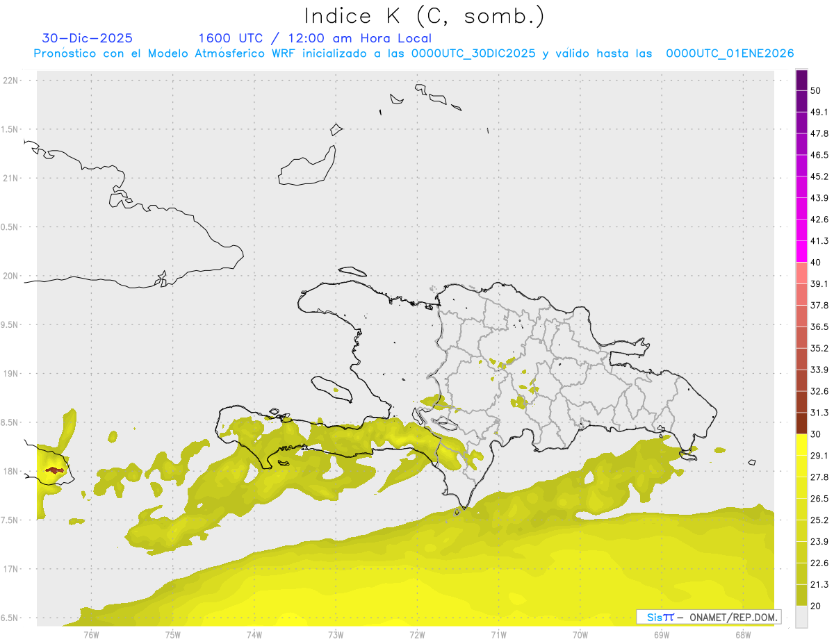Click the '22.6' legend value
Screen dimensions: 834x644
pyautogui.click(x=819, y=563)
